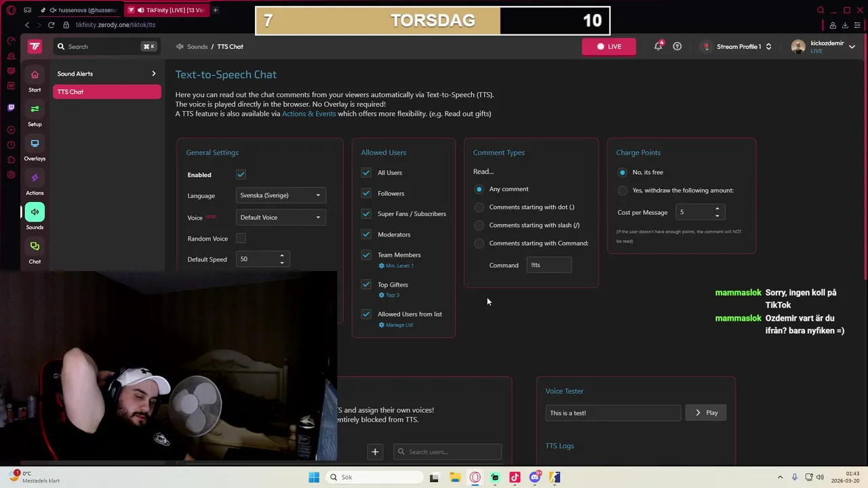This screenshot has height=488, width=868.
Task: Click the Voice Tester text field
Action: [613, 413]
